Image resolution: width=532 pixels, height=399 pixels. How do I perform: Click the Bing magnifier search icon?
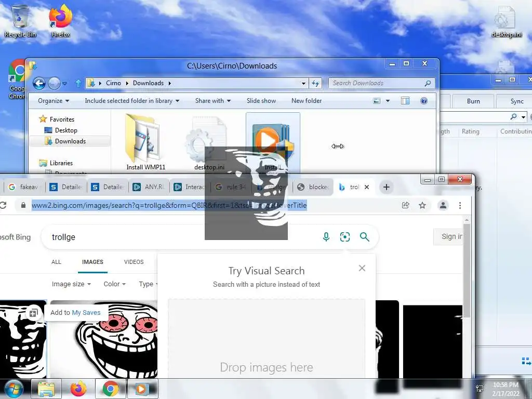364,237
